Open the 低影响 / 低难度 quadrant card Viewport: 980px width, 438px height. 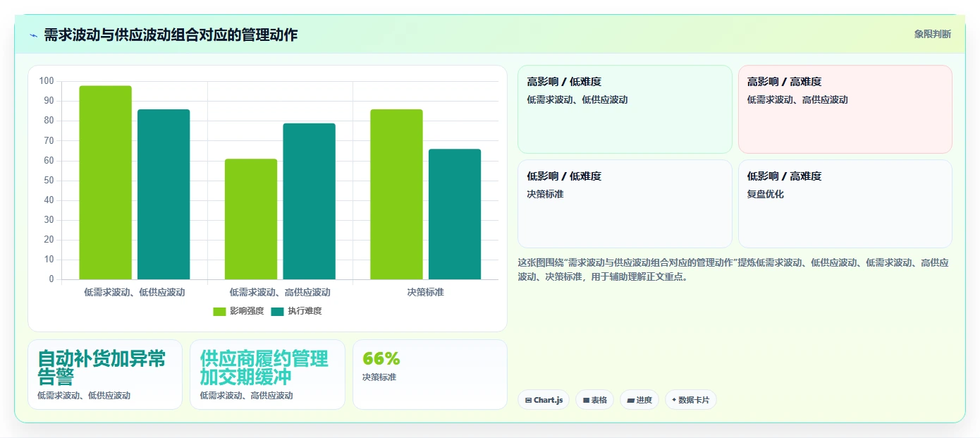(x=625, y=204)
